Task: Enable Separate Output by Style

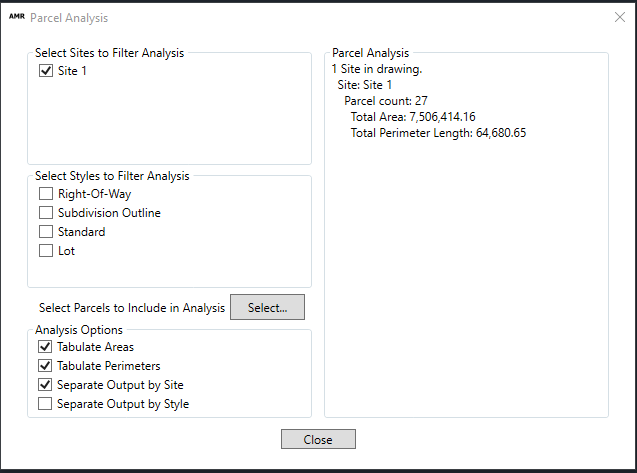Action: click(45, 404)
